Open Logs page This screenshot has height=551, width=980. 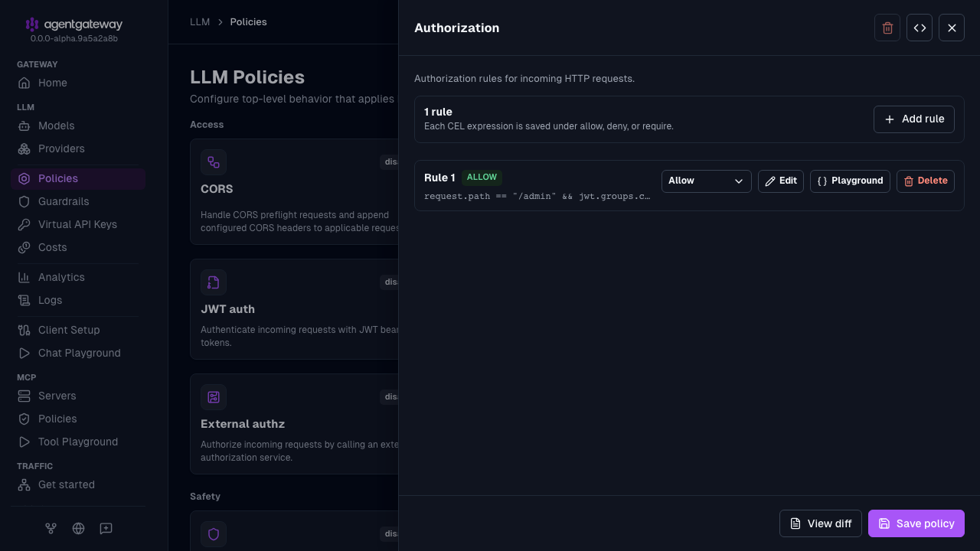click(x=78, y=300)
